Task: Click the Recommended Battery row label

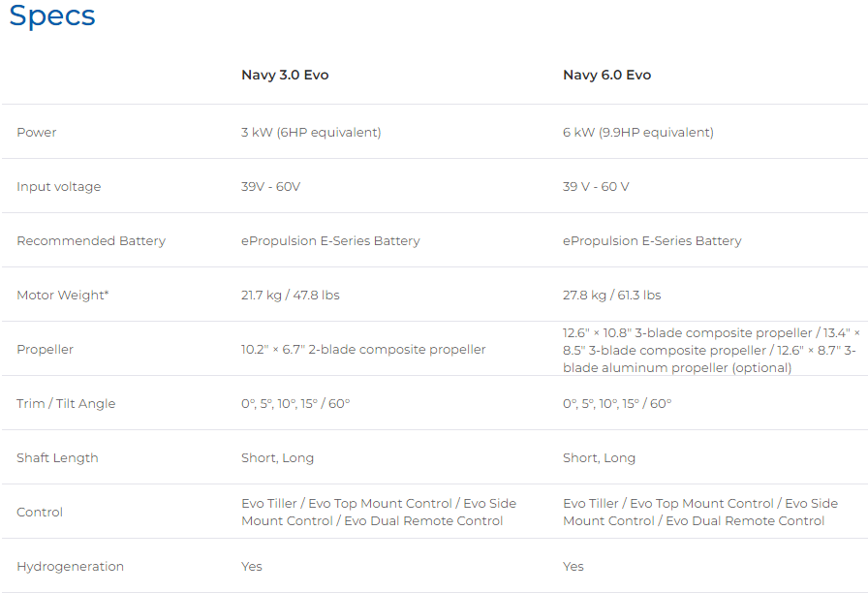Action: point(91,240)
